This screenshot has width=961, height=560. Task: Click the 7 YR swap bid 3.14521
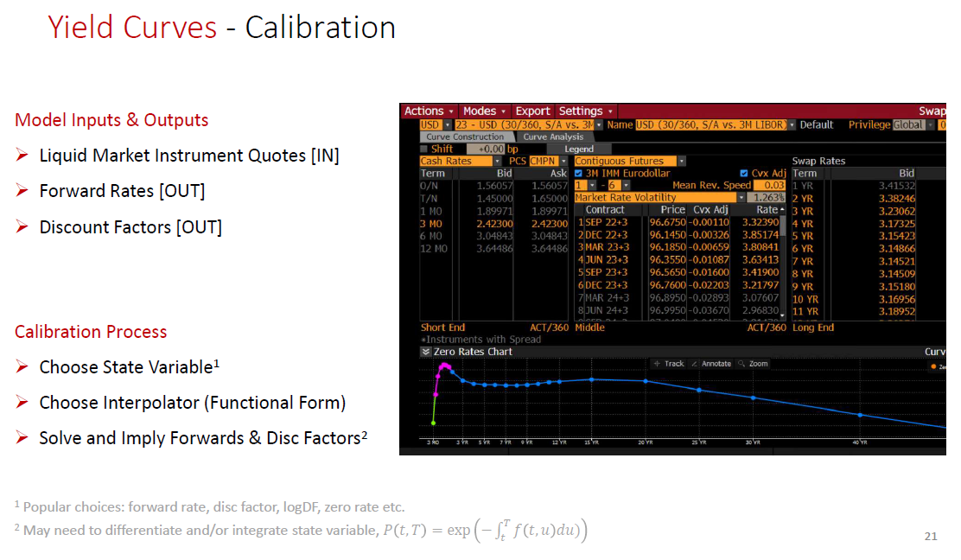897,261
